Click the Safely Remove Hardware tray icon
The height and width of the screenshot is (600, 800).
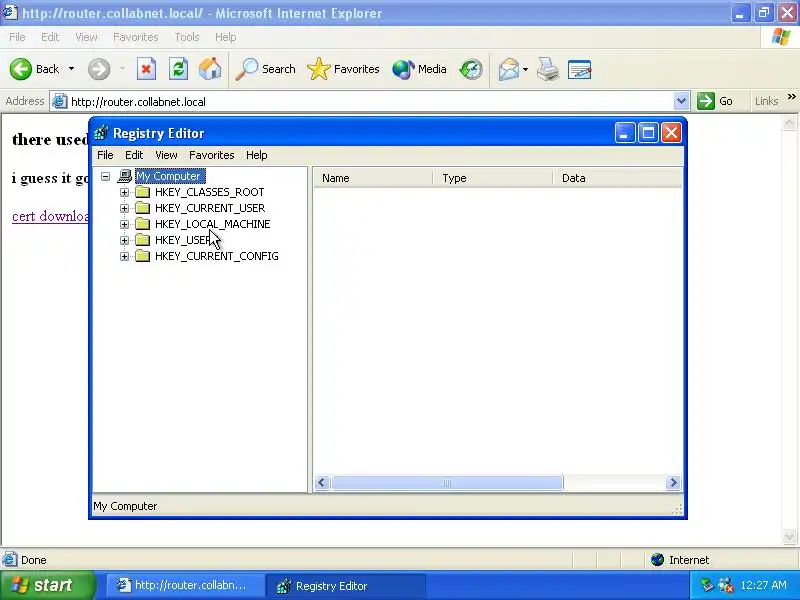[707, 584]
